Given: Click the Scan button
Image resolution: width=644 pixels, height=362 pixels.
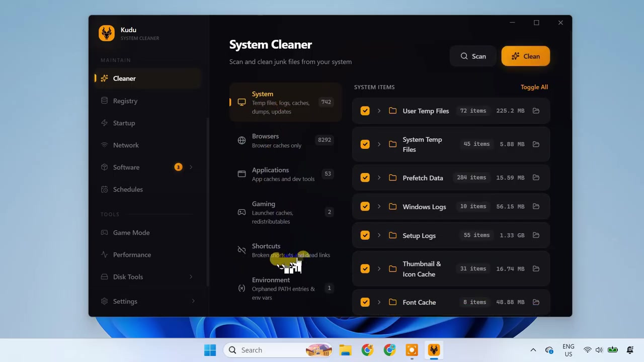Looking at the screenshot, I should 473,56.
